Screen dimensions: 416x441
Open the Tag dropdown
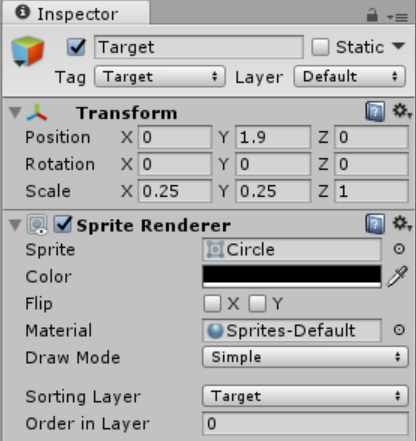pyautogui.click(x=160, y=77)
